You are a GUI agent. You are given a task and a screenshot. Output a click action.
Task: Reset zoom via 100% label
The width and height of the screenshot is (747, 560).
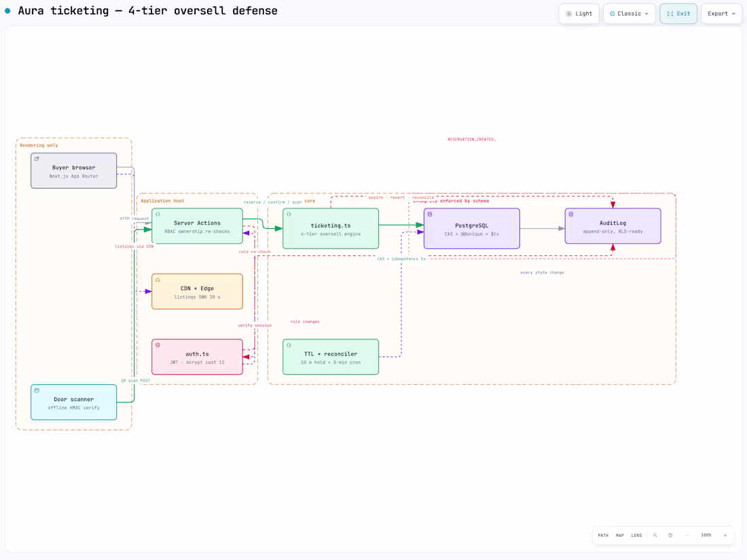click(706, 536)
